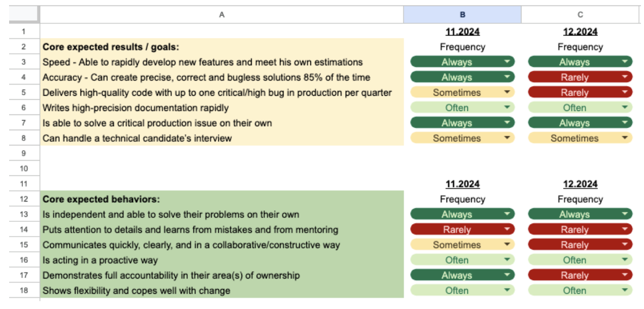This screenshot has width=644, height=309.
Task: Open the B5 'Sometimes' high-quality code dropdown
Action: click(462, 92)
